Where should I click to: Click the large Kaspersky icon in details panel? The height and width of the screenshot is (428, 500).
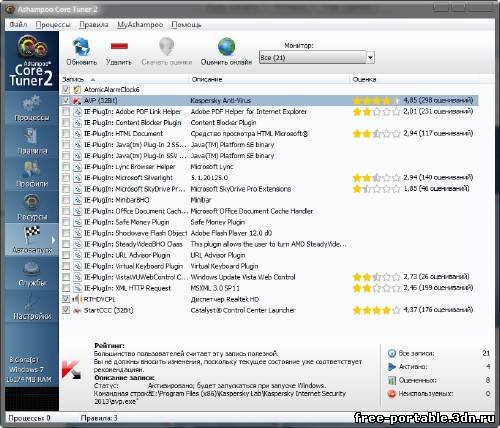pyautogui.click(x=71, y=370)
